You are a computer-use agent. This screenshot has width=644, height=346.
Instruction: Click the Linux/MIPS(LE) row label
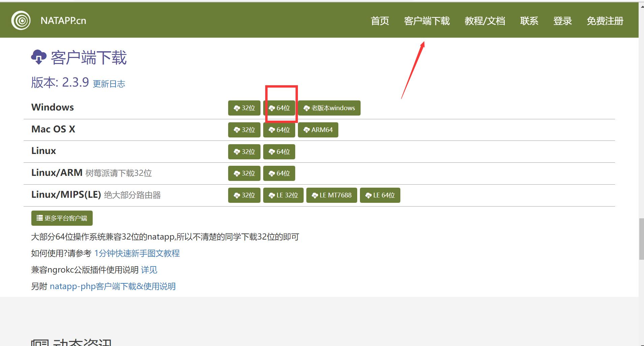pos(66,194)
